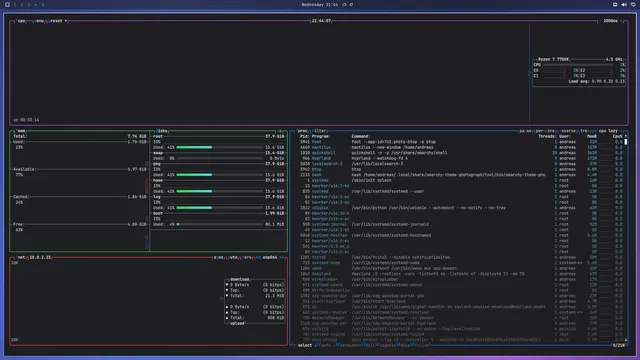This screenshot has height=360, width=640.
Task: Select the foot process row
Action: [x=460, y=142]
